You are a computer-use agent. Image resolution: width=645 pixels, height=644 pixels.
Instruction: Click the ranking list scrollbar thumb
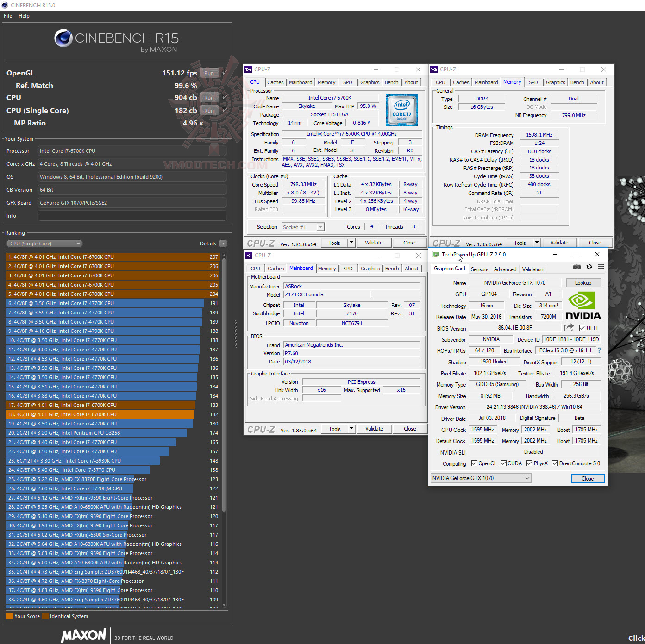[x=224, y=384]
